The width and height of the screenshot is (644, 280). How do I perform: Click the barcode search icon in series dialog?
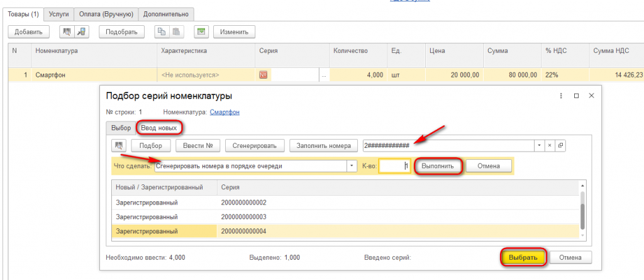pos(118,145)
